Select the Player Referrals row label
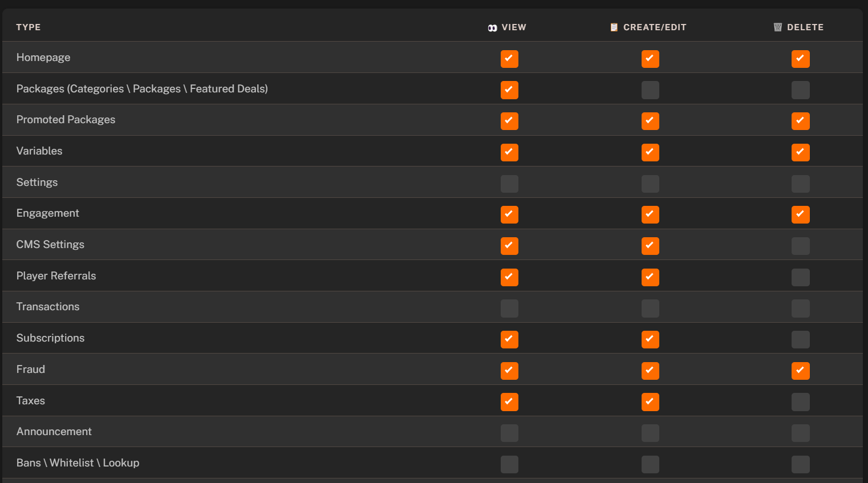 click(56, 276)
